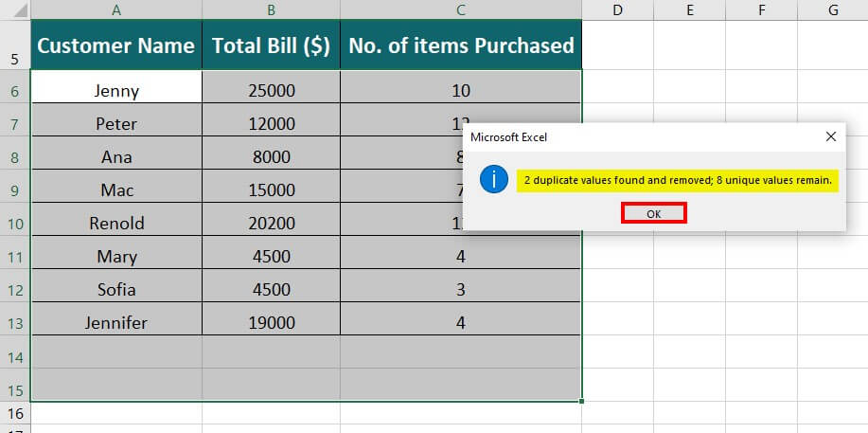Click the blue information icon in dialog
The height and width of the screenshot is (433, 868).
(494, 179)
